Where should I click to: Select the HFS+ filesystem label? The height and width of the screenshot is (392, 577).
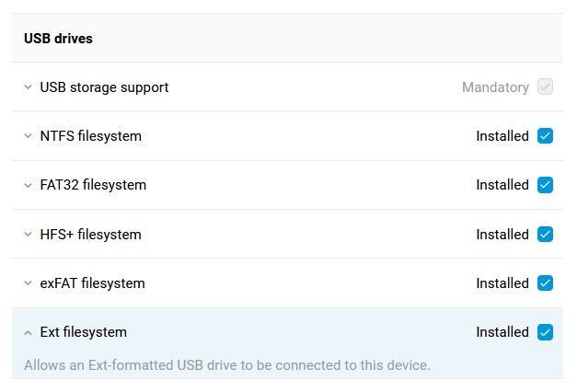pos(90,235)
